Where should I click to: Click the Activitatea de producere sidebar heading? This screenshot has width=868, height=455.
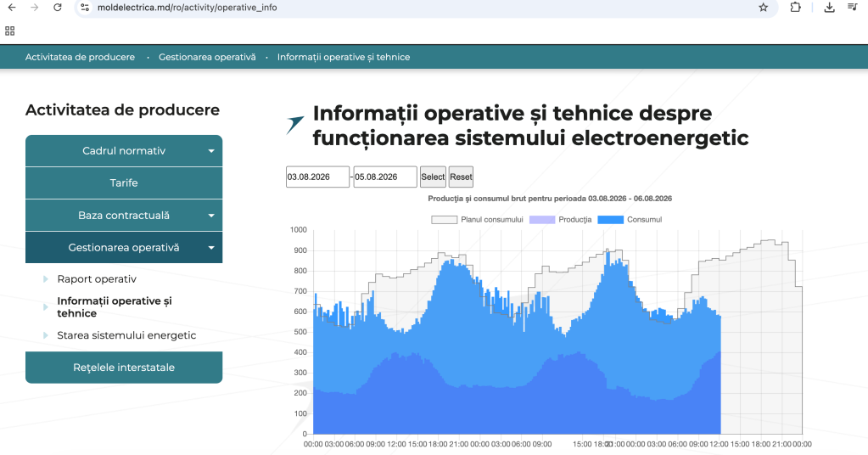[122, 110]
